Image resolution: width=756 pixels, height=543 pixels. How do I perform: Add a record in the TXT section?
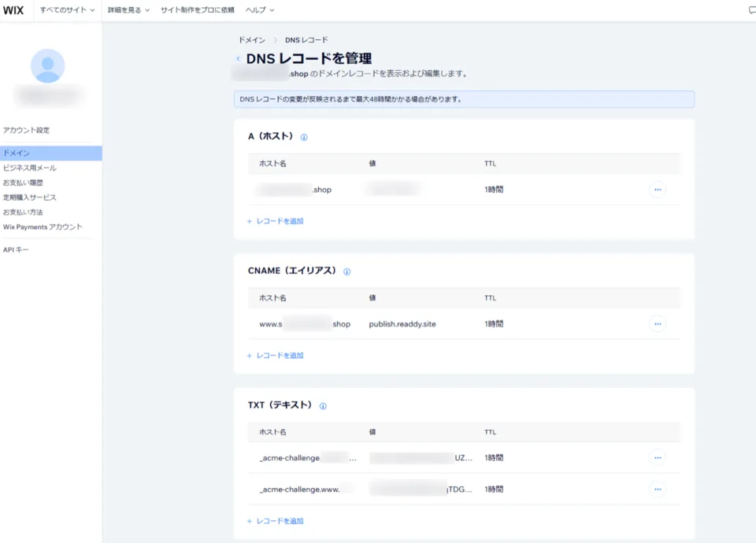(276, 521)
